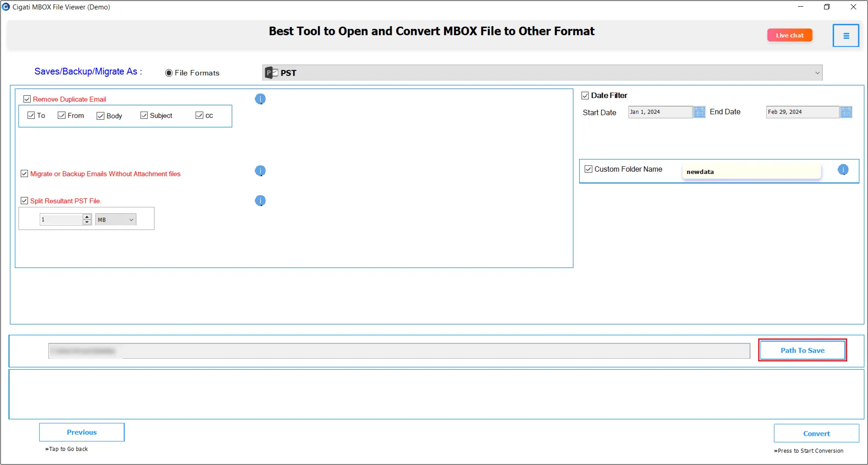Open the End Date calendar picker
The image size is (868, 465).
pyautogui.click(x=846, y=112)
